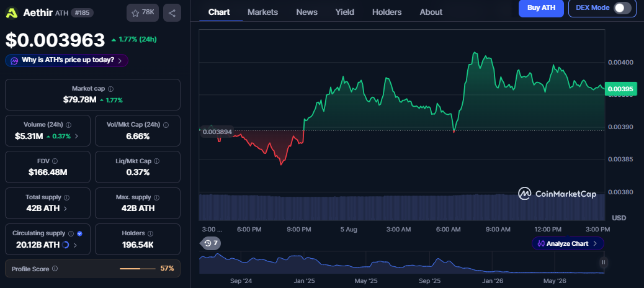Screen dimensions: 644x288
Task: Click the Aethir logo icon
Action: click(x=12, y=13)
